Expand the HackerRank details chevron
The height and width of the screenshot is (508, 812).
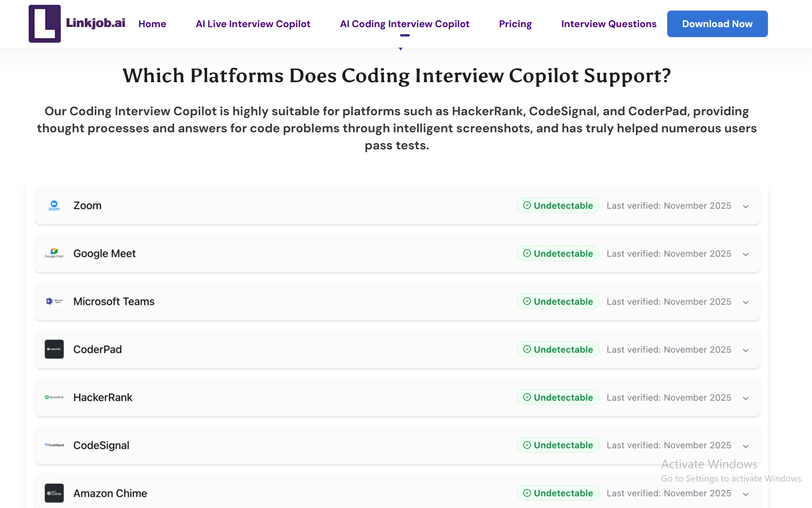(745, 398)
